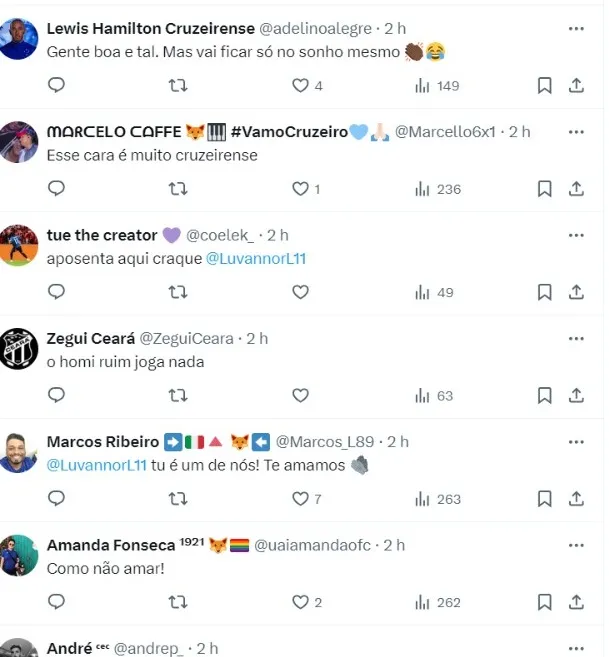Reply to Lewis Hamilton Cruzeirense's tweet

(57, 86)
